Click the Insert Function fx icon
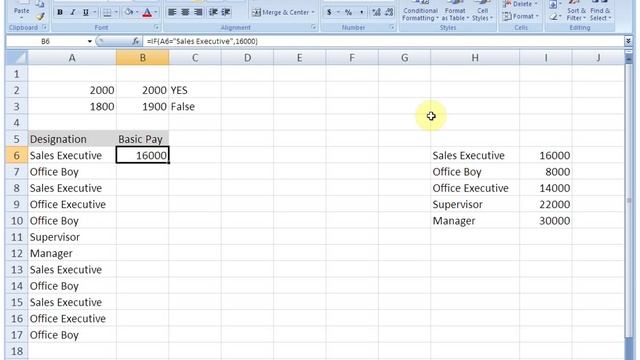This screenshot has height=360, width=640. (x=136, y=41)
